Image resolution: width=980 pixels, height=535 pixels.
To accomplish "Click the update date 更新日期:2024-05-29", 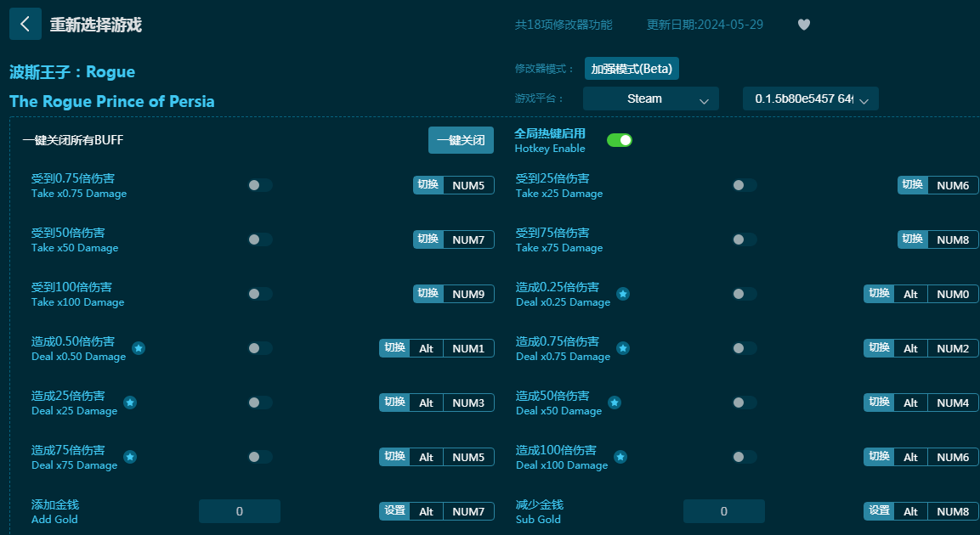I will point(705,25).
